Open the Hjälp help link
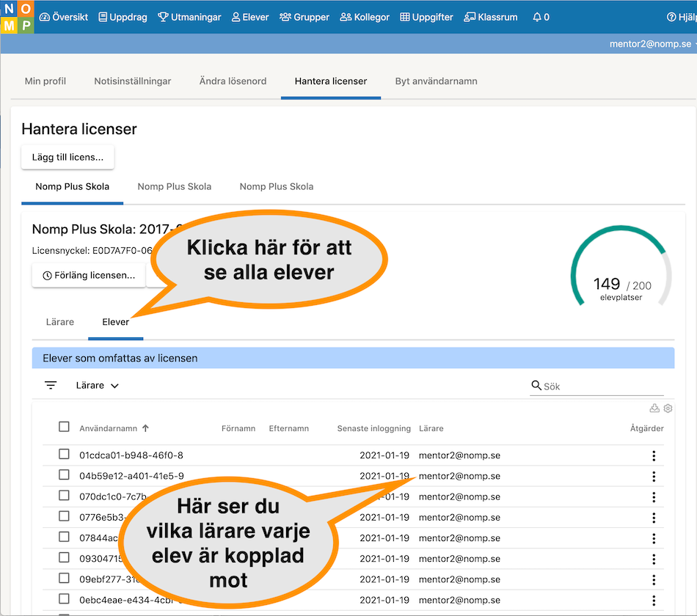The height and width of the screenshot is (616, 697). click(682, 18)
